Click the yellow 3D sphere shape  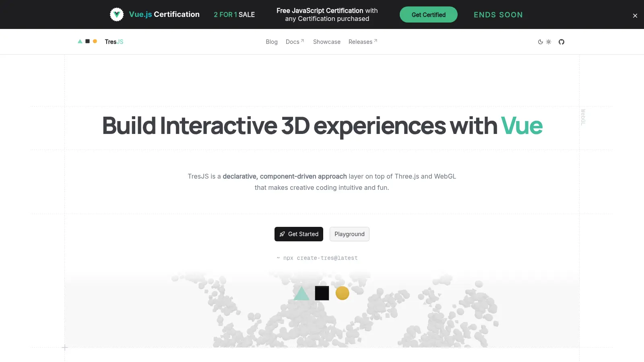(x=343, y=293)
